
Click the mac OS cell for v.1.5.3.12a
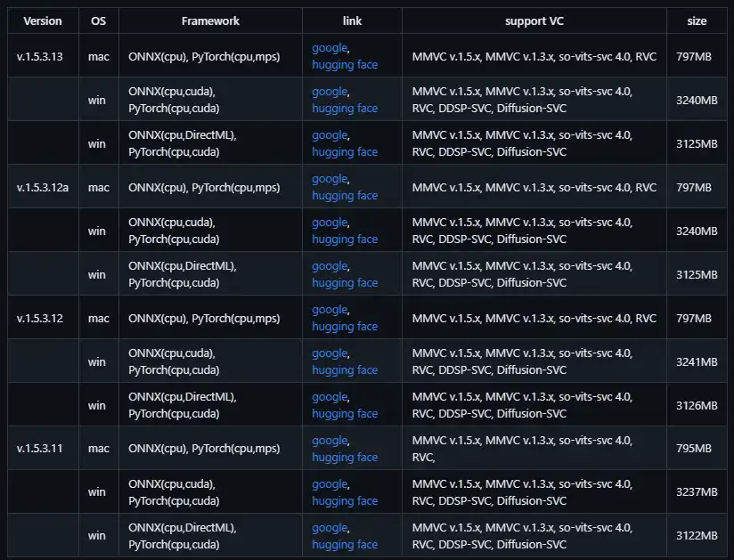pos(99,188)
